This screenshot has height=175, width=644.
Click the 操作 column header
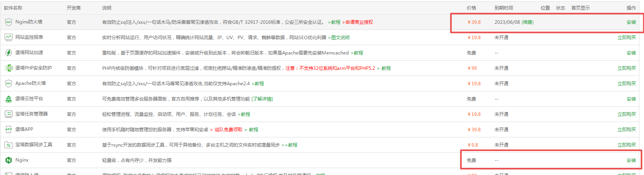[x=631, y=8]
